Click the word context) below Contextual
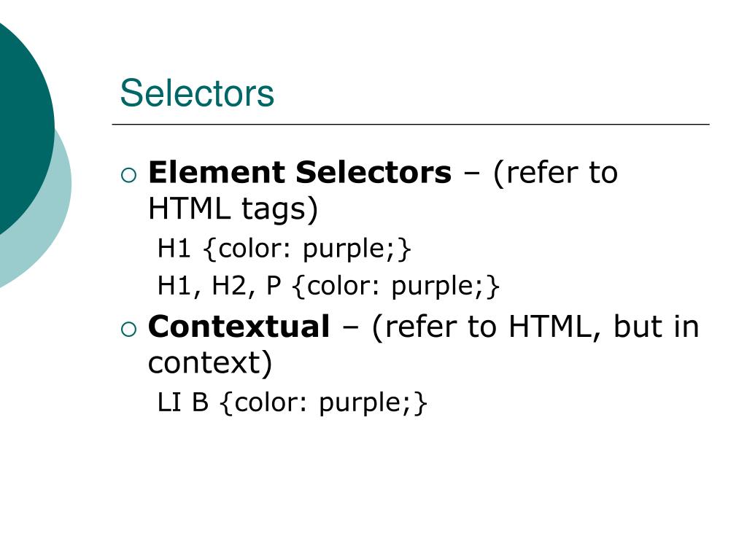Image resolution: width=747 pixels, height=560 pixels. 210,363
